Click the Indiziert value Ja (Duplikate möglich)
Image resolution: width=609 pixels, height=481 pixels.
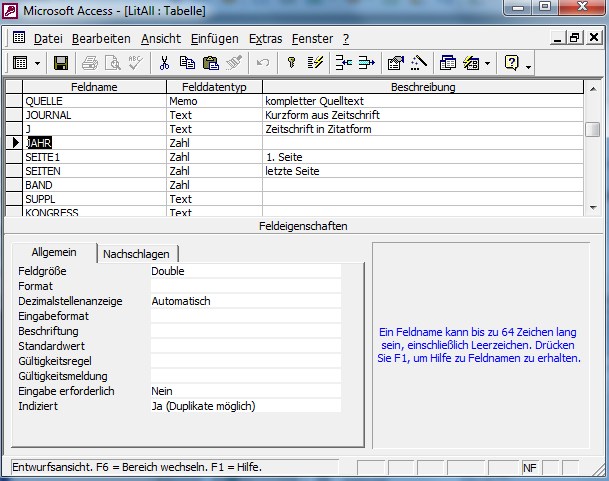pos(246,406)
